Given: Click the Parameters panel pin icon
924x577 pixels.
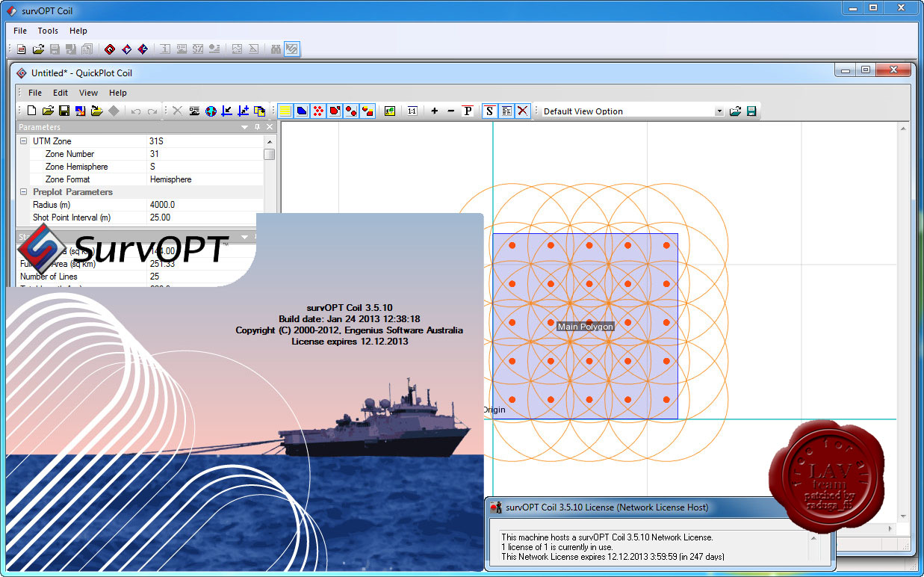Looking at the screenshot, I should tap(258, 127).
